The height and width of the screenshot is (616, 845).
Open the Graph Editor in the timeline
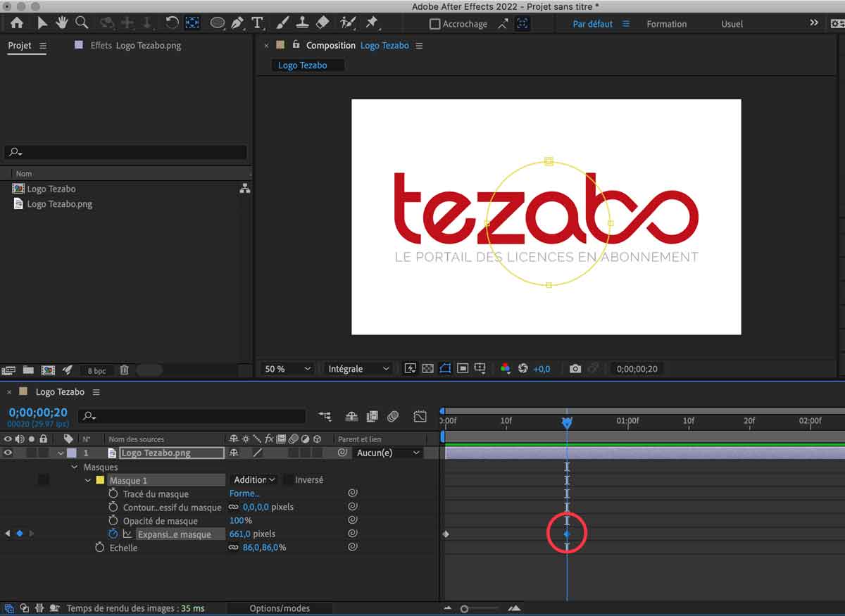tap(420, 416)
